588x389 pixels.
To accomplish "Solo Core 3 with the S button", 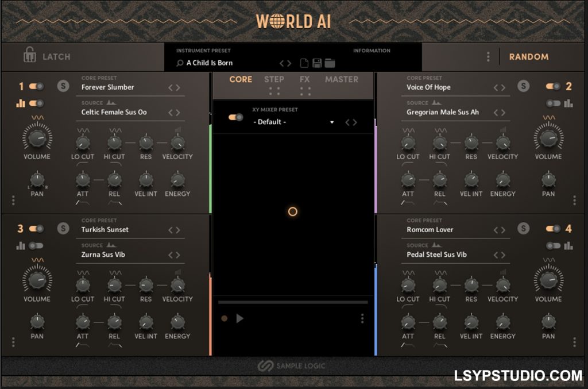I will (63, 229).
